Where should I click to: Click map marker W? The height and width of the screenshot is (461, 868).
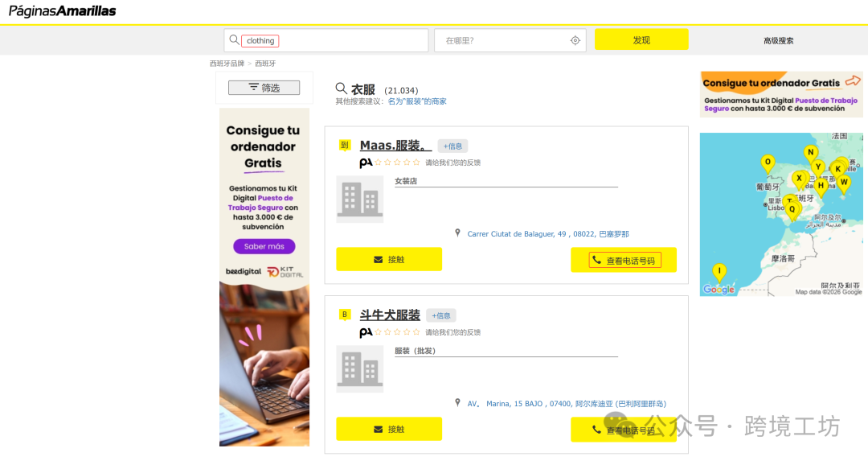pyautogui.click(x=844, y=183)
